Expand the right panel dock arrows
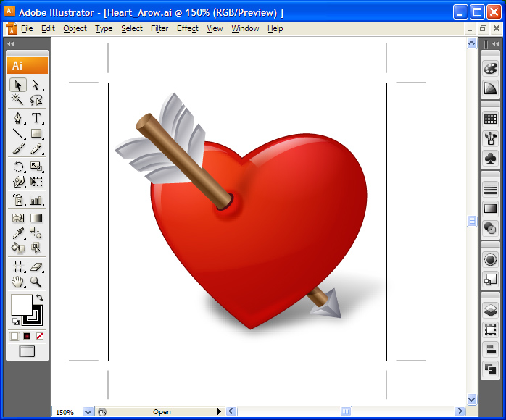Screen dimensions: 506x420 click(x=496, y=44)
